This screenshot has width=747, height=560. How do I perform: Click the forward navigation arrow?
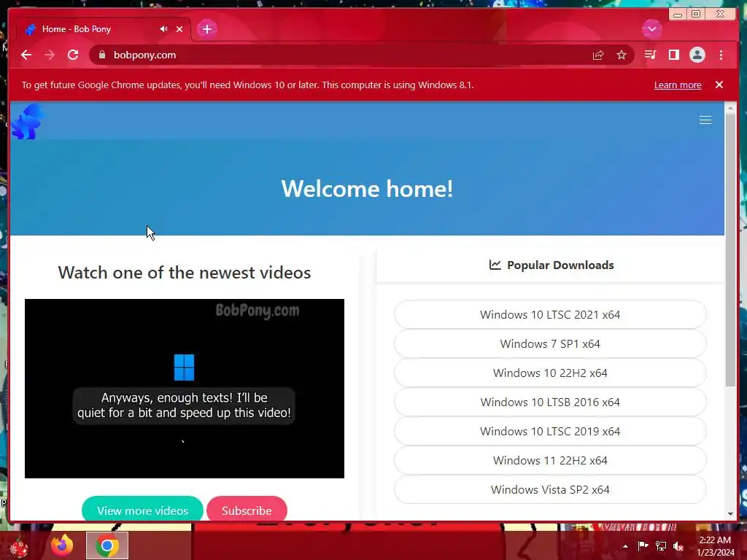pyautogui.click(x=50, y=55)
